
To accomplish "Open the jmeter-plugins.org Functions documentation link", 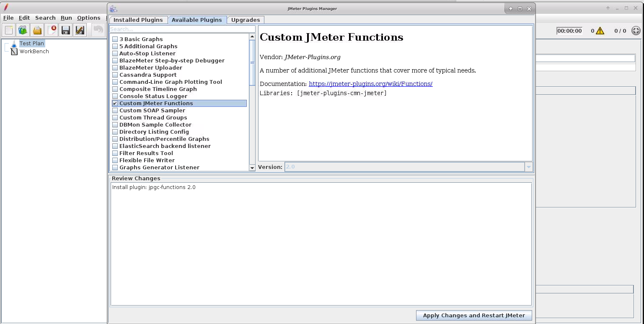I will [x=371, y=84].
